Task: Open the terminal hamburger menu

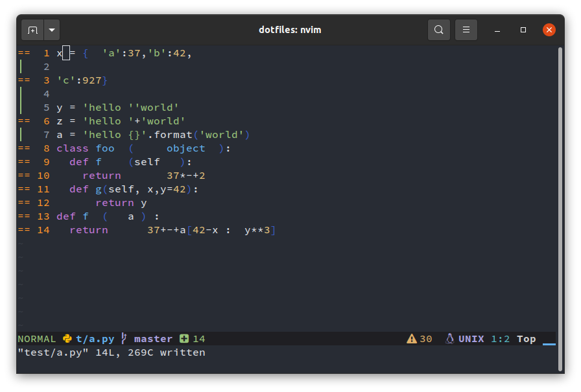Action: [x=466, y=29]
